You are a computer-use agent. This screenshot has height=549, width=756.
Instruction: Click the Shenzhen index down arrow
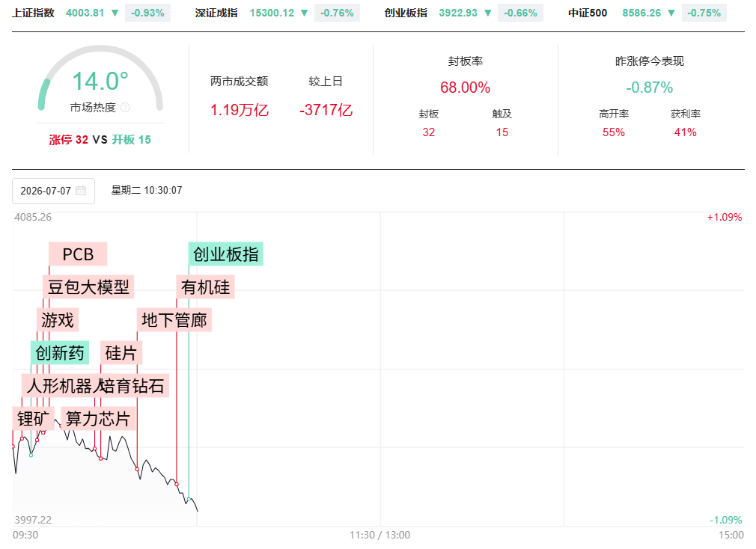click(x=304, y=13)
